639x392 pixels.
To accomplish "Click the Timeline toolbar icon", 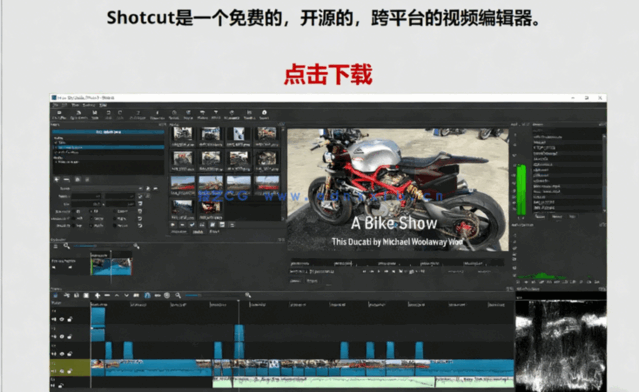I will [x=249, y=115].
